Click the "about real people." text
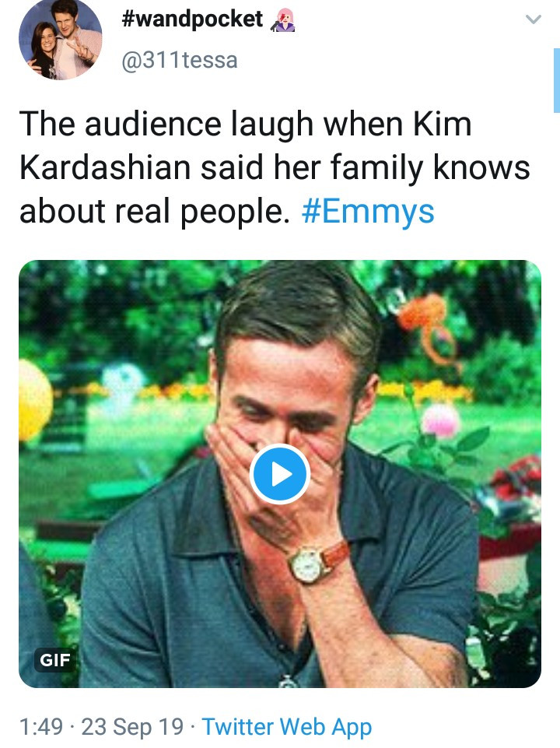Screen dimensions: 560x748 [154, 210]
